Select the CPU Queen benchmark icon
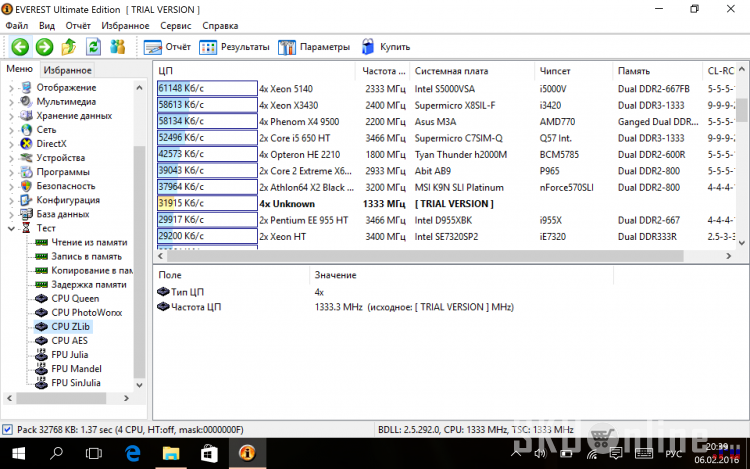This screenshot has width=750, height=469. click(42, 299)
